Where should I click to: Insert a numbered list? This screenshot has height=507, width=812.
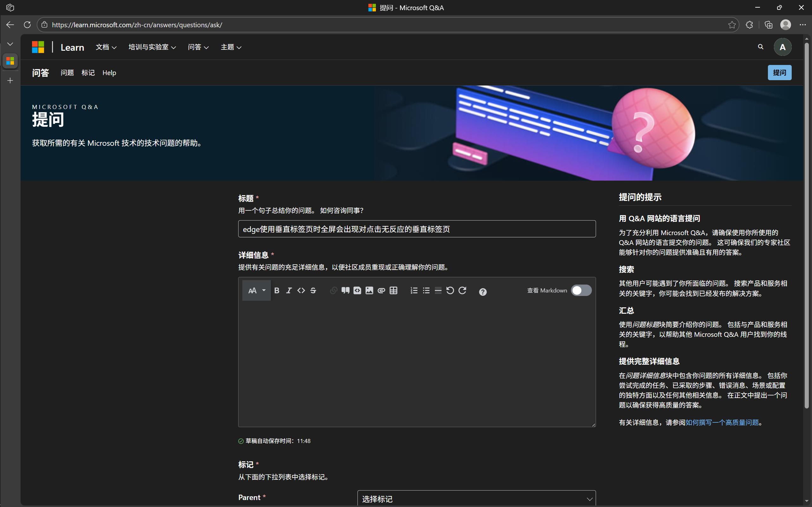pyautogui.click(x=414, y=290)
